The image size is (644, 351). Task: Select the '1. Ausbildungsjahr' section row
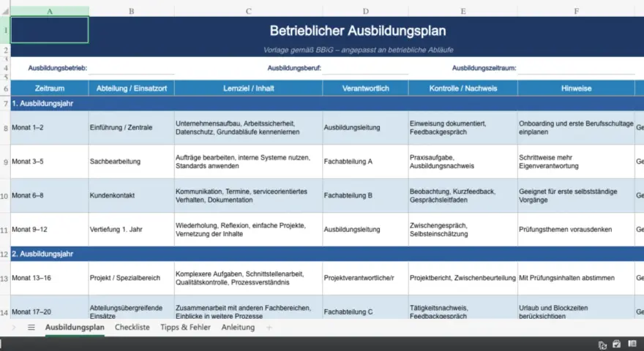click(327, 103)
